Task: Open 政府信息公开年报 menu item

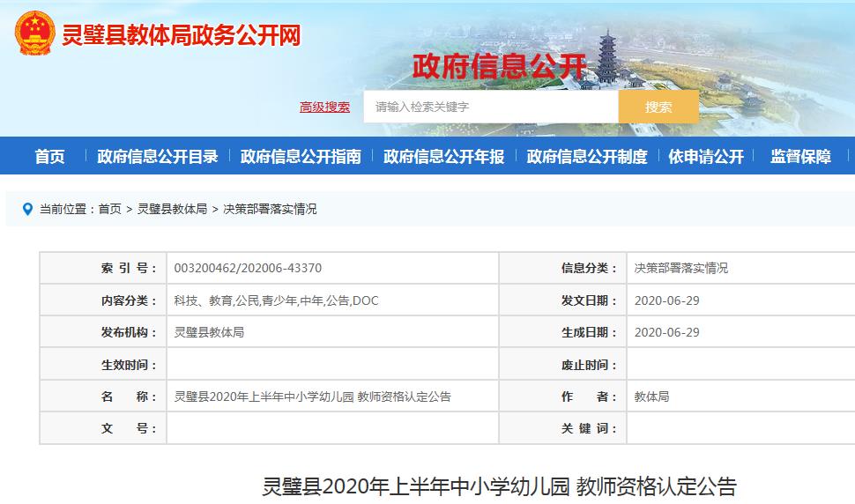Action: (x=444, y=156)
